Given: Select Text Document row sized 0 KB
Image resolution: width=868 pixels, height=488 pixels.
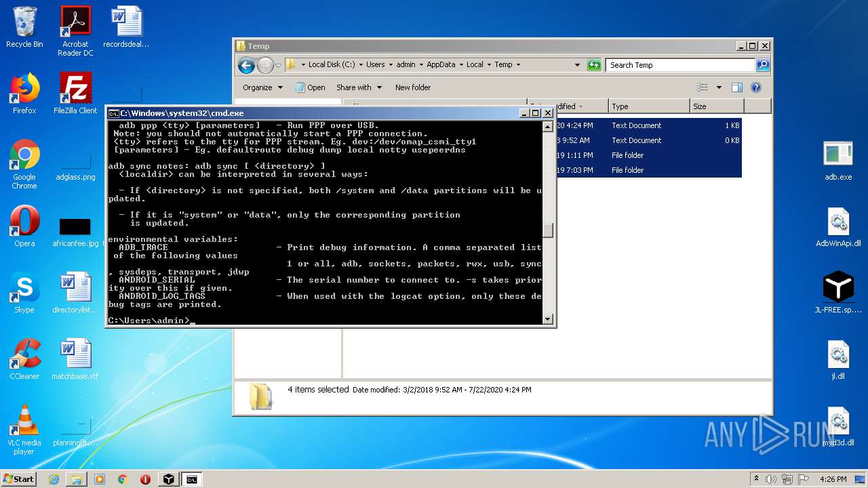Looking at the screenshot, I should pyautogui.click(x=648, y=140).
